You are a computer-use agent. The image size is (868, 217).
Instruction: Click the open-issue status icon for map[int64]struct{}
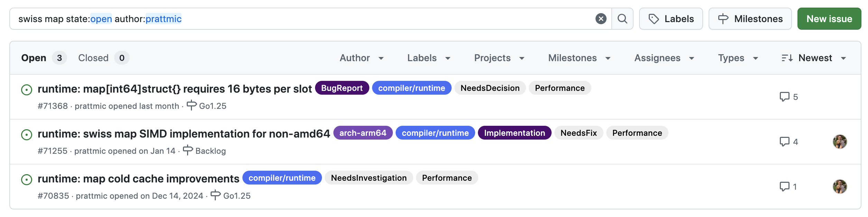[27, 90]
